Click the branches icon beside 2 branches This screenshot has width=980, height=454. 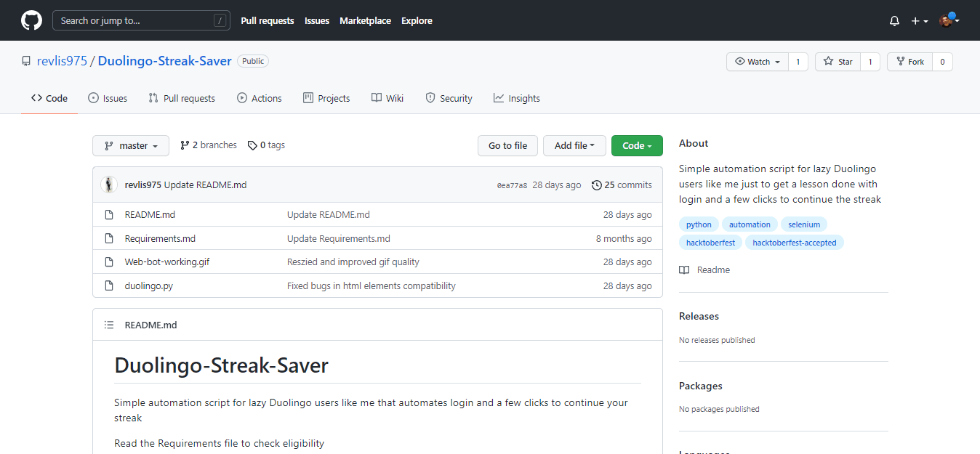[185, 145]
